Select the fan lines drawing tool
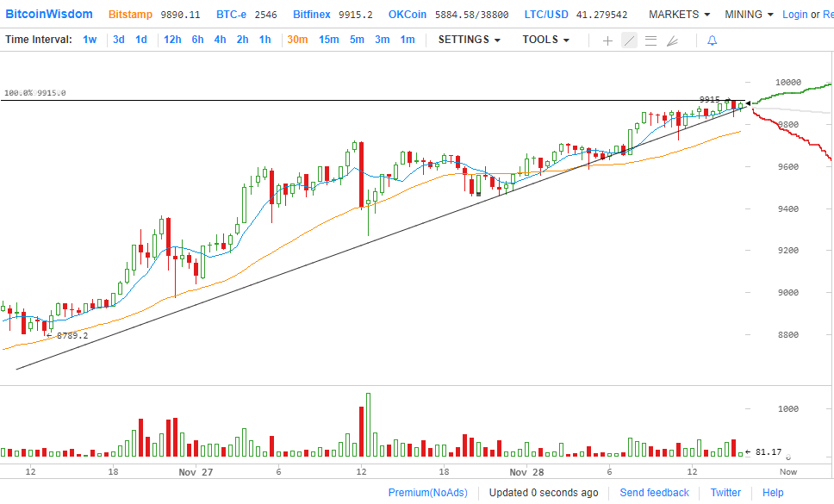The height and width of the screenshot is (504, 834). click(672, 40)
